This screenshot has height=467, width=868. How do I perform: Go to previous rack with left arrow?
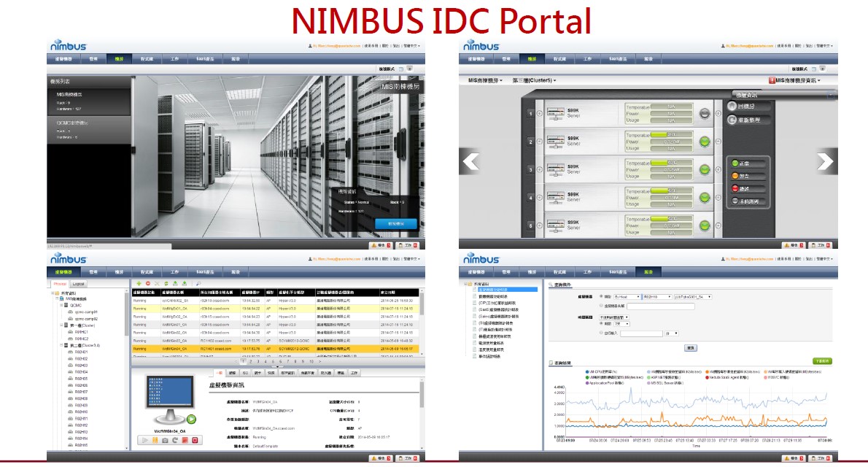471,161
